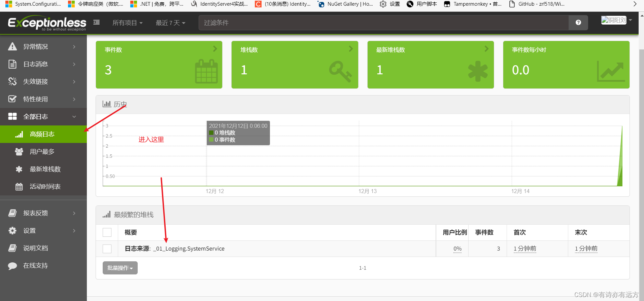Click the asterisk icon in 最新堆栈数 card
Screen dimensions: 644x301
(x=478, y=71)
